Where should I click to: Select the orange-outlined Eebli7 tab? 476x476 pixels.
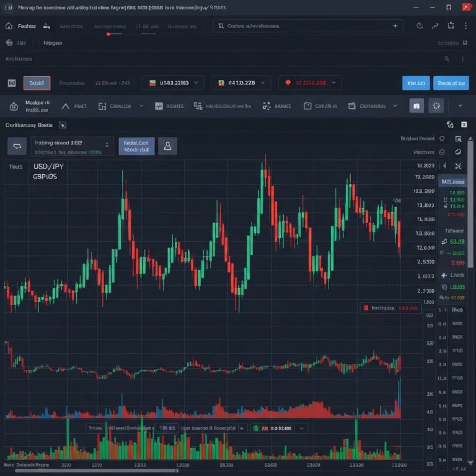(x=37, y=82)
